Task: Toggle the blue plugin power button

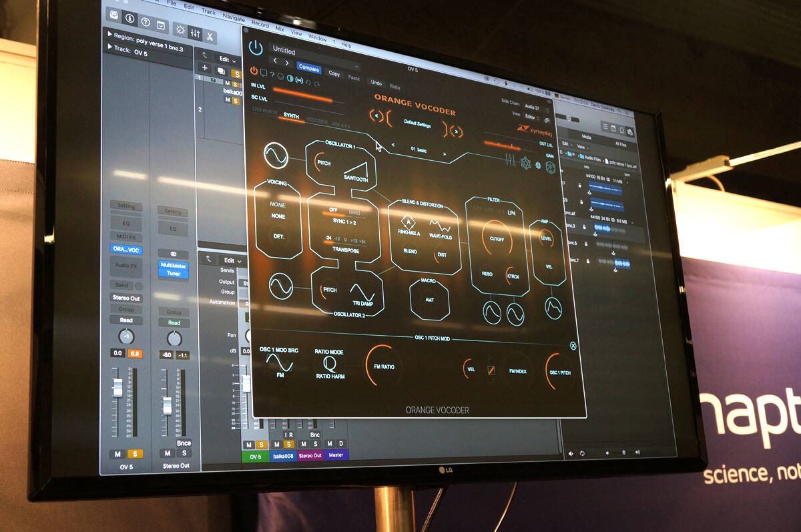Action: pos(256,47)
